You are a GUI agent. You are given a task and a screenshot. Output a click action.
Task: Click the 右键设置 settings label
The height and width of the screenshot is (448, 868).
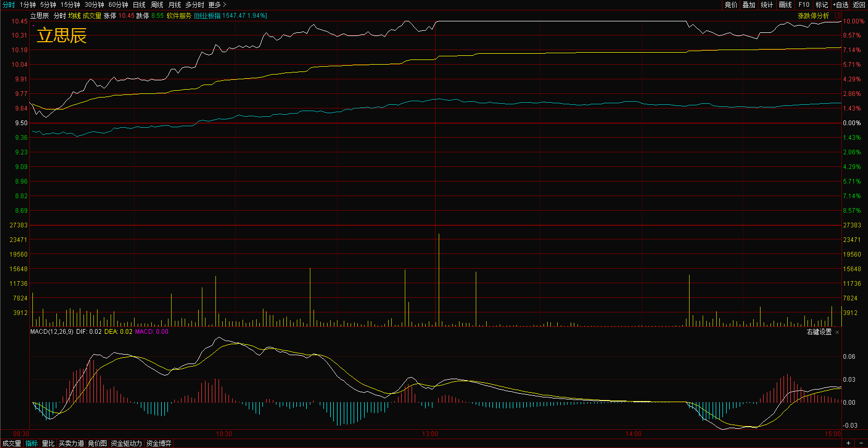click(x=819, y=332)
